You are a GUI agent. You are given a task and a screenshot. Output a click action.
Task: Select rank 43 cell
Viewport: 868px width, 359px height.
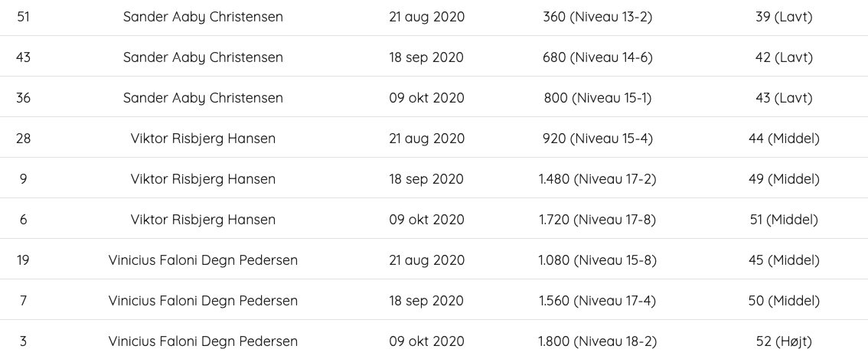(23, 57)
